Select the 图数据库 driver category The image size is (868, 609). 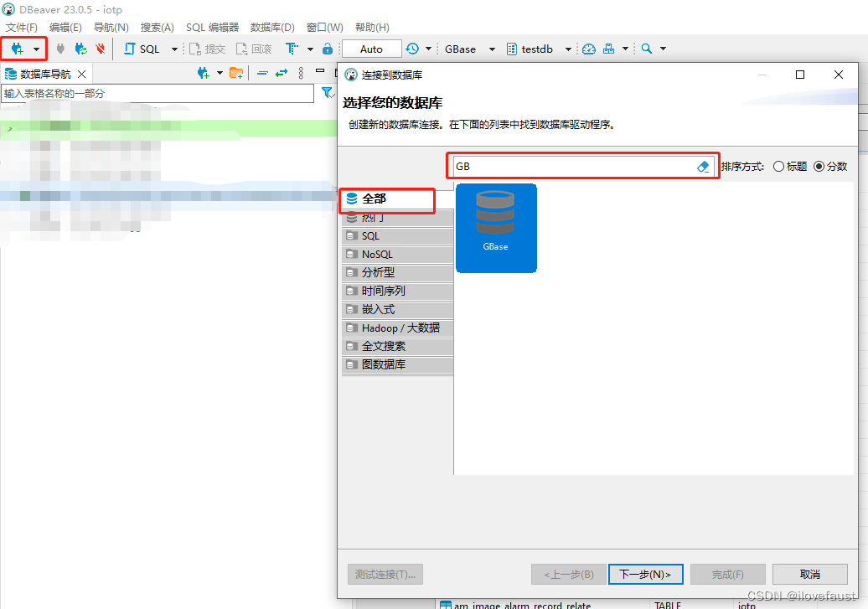pyautogui.click(x=397, y=365)
